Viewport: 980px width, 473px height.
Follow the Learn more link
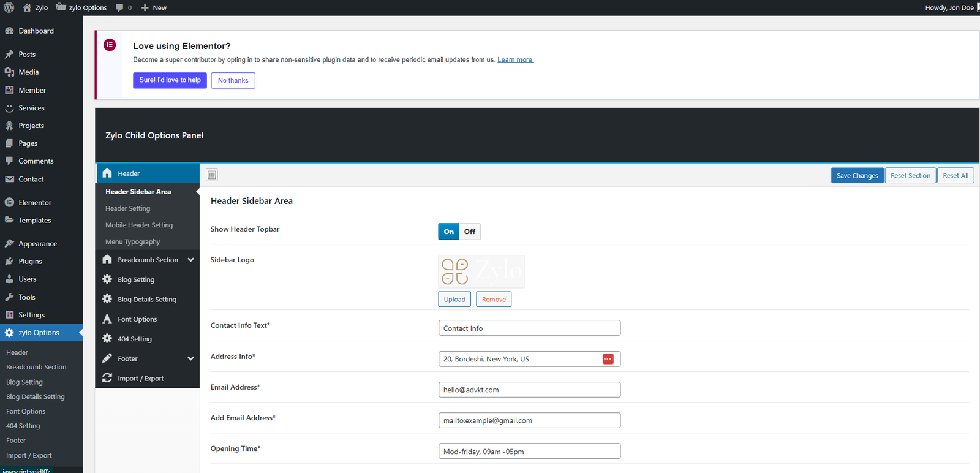pyautogui.click(x=515, y=60)
